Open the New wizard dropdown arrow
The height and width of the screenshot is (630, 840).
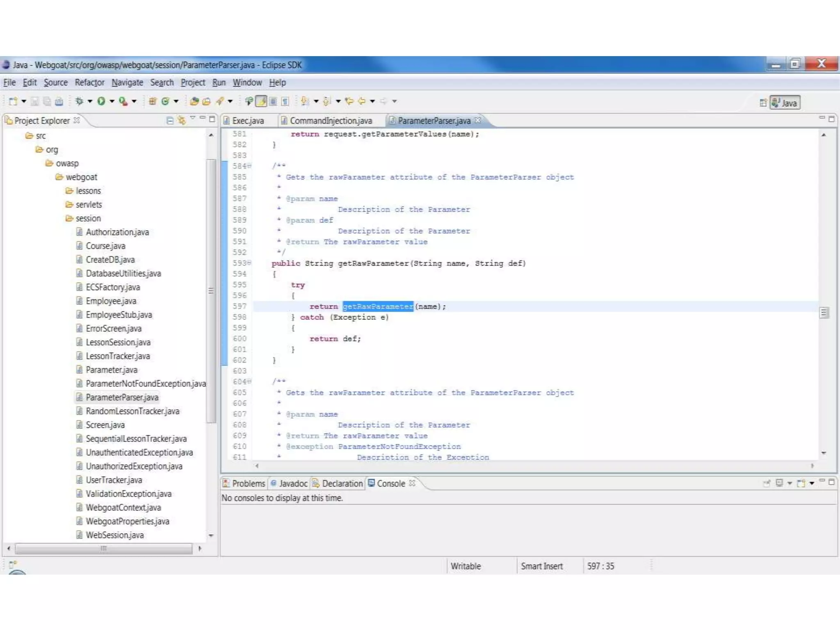(x=24, y=101)
